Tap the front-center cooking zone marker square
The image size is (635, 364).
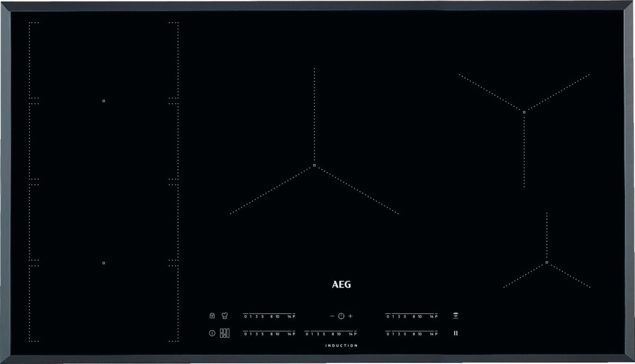(314, 165)
